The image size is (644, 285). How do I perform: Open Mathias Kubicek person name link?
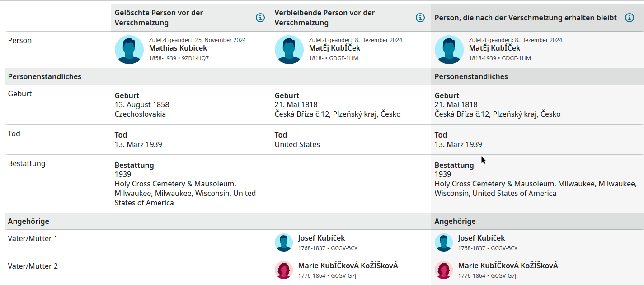click(178, 48)
